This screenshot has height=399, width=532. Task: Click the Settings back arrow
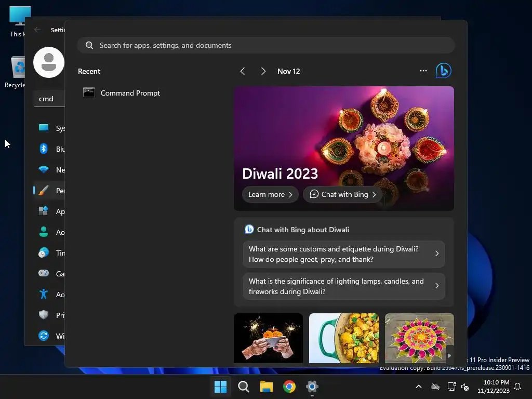pyautogui.click(x=37, y=30)
